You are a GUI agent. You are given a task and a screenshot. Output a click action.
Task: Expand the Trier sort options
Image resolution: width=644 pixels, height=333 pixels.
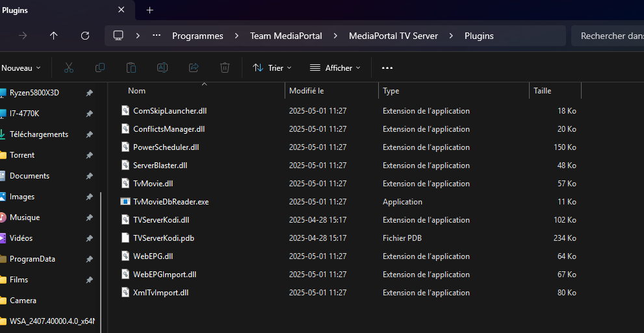tap(272, 68)
